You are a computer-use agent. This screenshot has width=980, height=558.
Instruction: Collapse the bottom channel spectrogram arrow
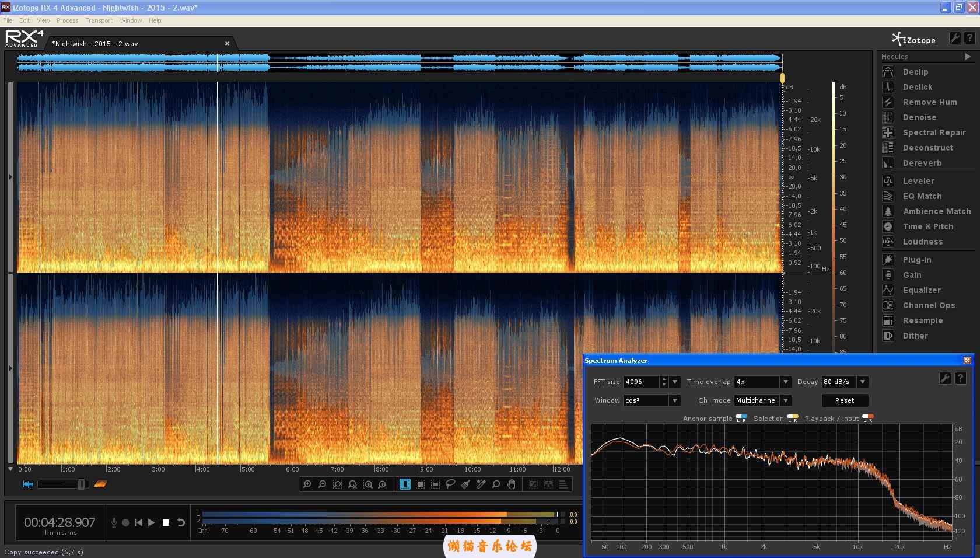coord(10,368)
